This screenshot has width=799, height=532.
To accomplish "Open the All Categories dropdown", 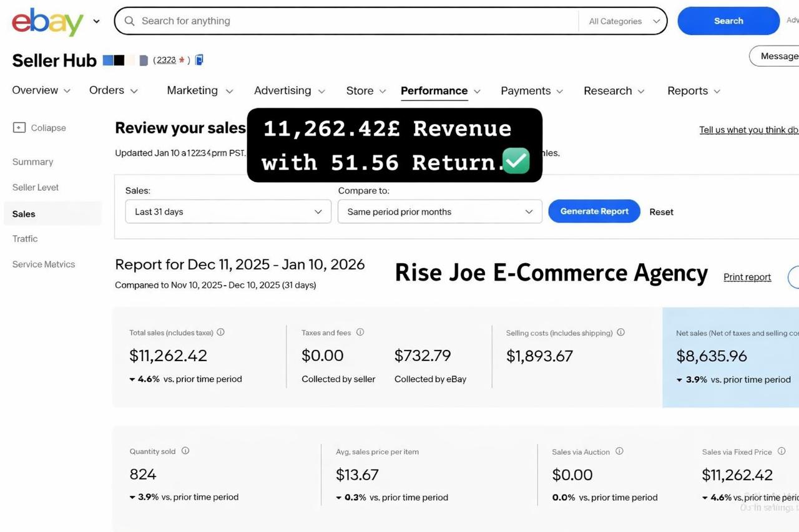I will 624,21.
